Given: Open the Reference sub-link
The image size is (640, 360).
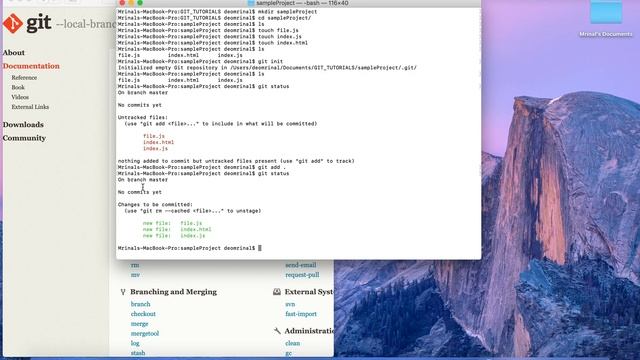Looking at the screenshot, I should tap(24, 78).
